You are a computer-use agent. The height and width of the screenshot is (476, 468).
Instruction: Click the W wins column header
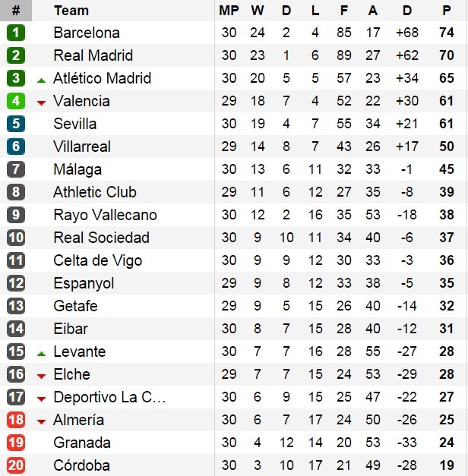pos(258,11)
